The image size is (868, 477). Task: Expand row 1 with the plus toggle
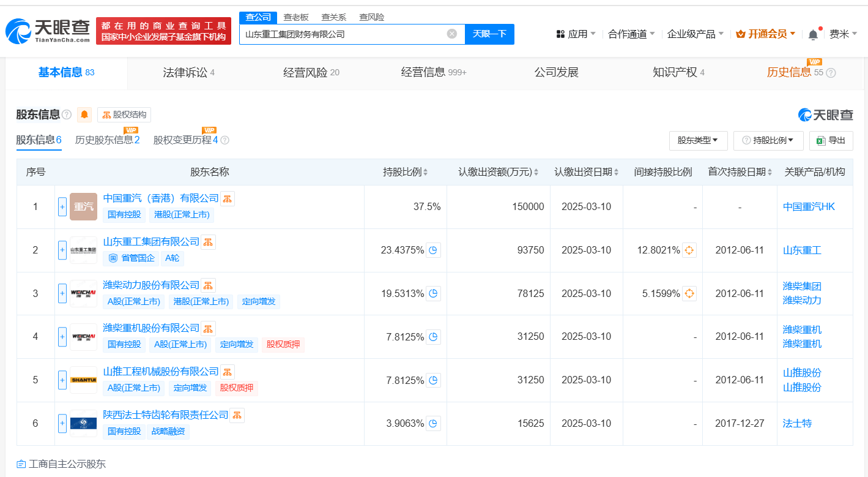click(62, 207)
